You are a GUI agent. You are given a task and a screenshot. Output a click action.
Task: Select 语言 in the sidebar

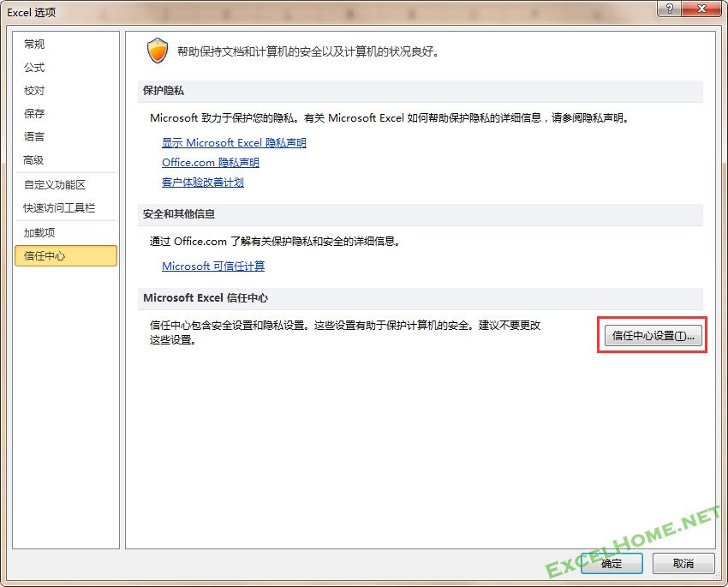click(x=35, y=137)
